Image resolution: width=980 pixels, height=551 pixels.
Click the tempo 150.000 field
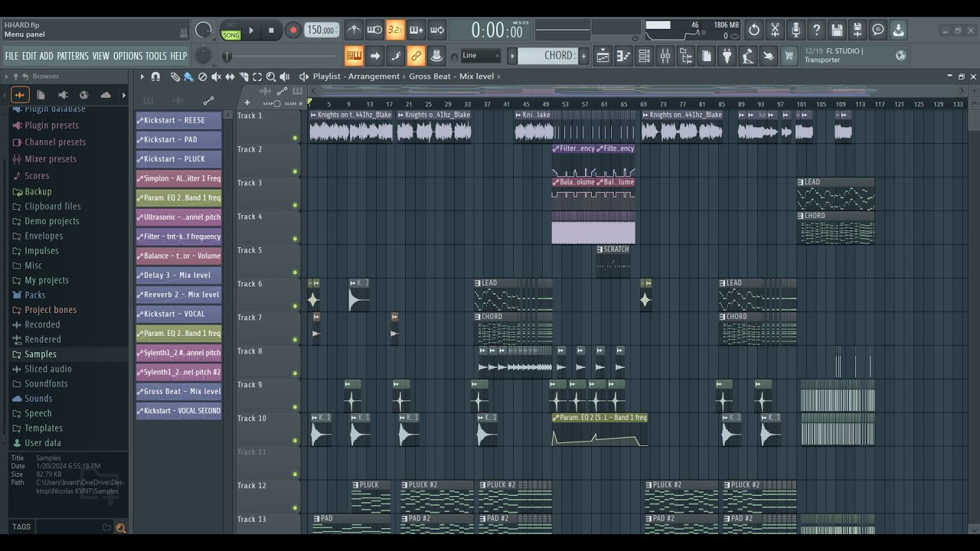click(x=322, y=31)
